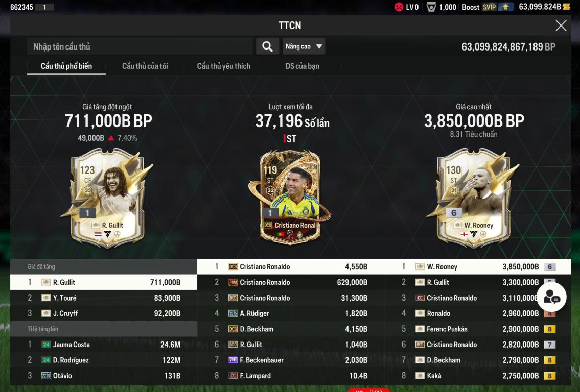Open the friend chat floating icon
The image size is (580, 392).
click(551, 297)
